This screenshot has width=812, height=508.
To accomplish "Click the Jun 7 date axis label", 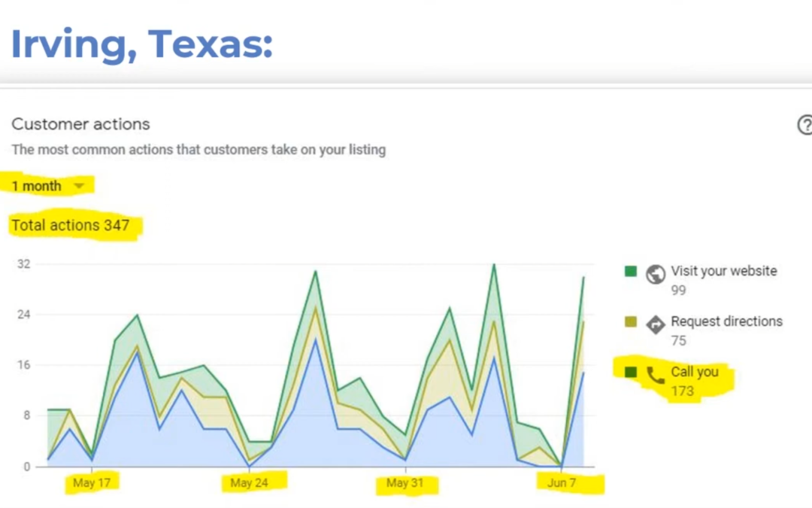I will 562,483.
